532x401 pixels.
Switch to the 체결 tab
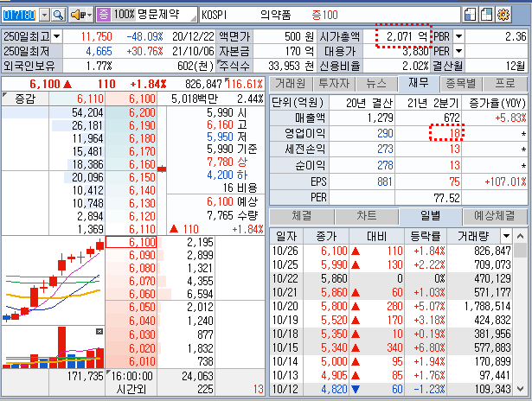click(301, 216)
